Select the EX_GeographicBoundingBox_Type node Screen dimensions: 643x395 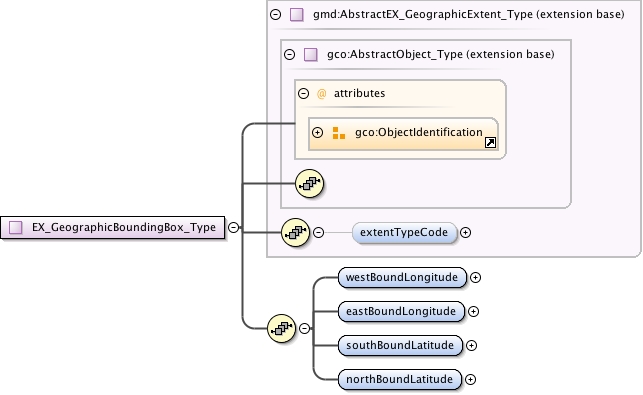click(112, 227)
